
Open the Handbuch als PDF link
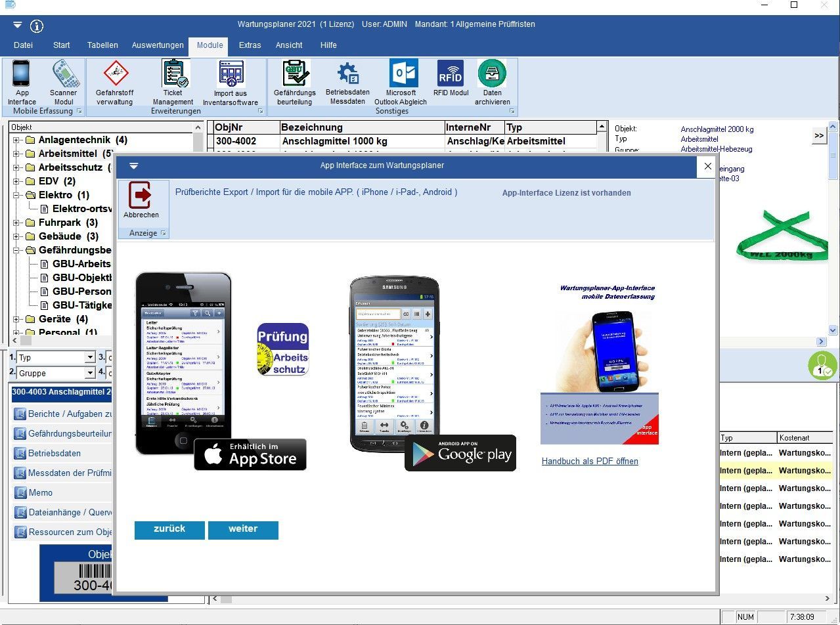click(x=590, y=462)
